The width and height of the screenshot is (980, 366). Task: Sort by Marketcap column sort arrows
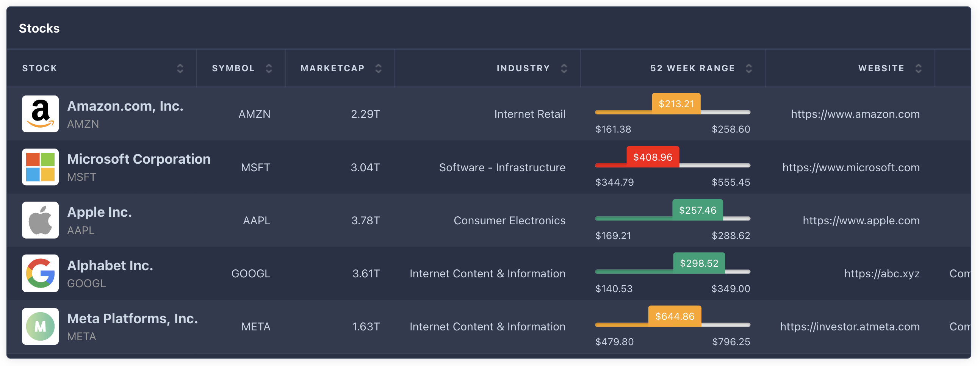[x=378, y=69]
